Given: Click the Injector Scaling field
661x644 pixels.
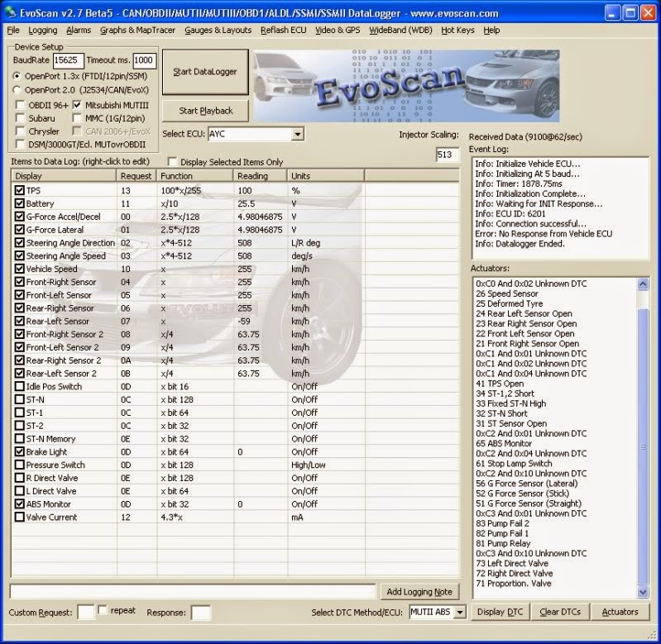Looking at the screenshot, I should point(447,155).
